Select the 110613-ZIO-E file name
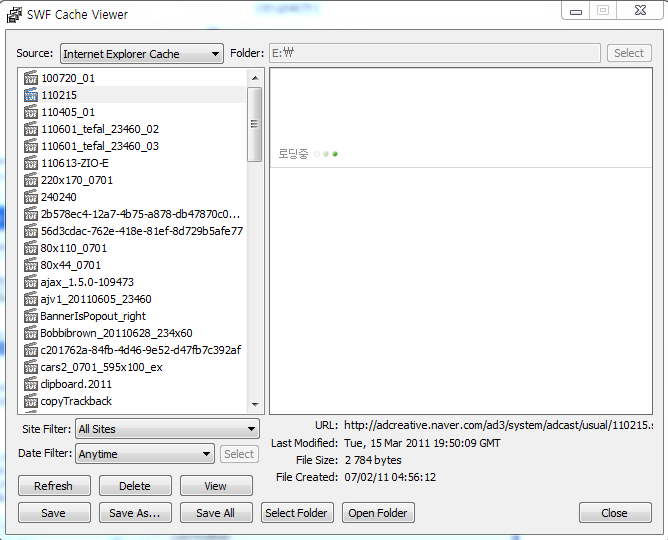The image size is (668, 540). [x=75, y=163]
